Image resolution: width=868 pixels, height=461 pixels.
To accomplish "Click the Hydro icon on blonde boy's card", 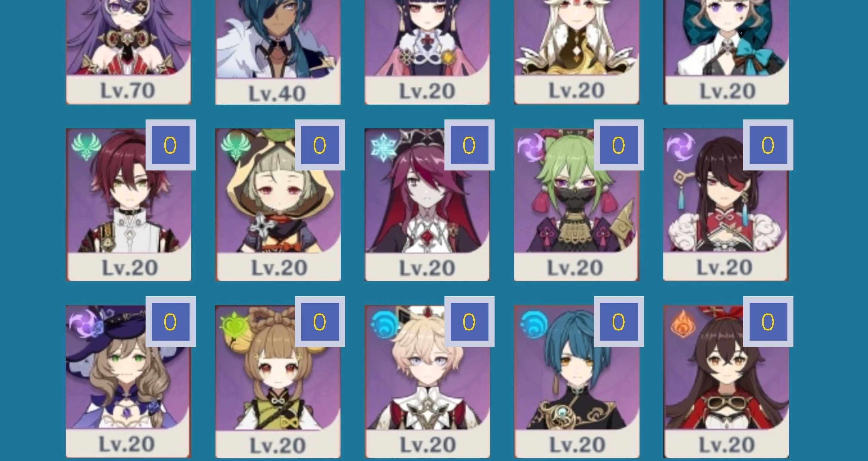I will tap(384, 324).
